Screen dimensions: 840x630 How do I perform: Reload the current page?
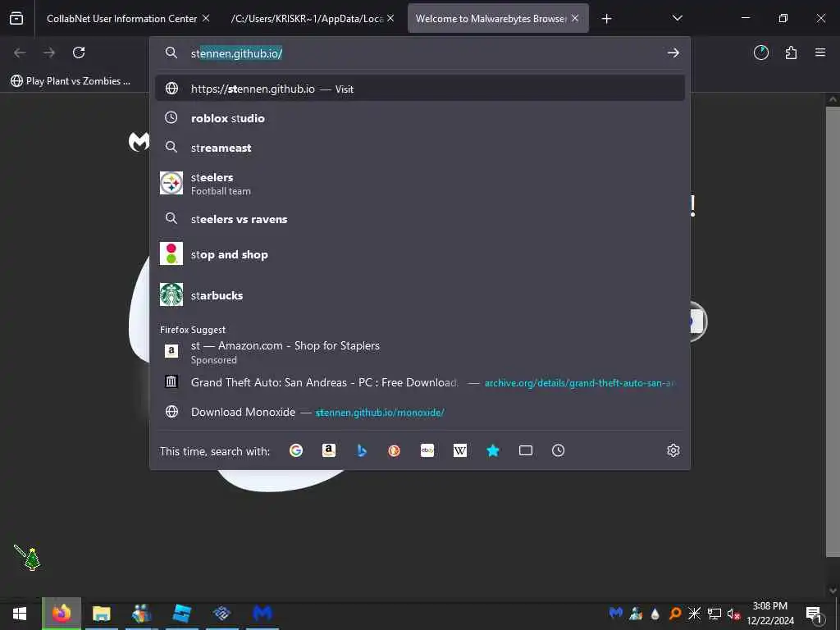pyautogui.click(x=79, y=52)
